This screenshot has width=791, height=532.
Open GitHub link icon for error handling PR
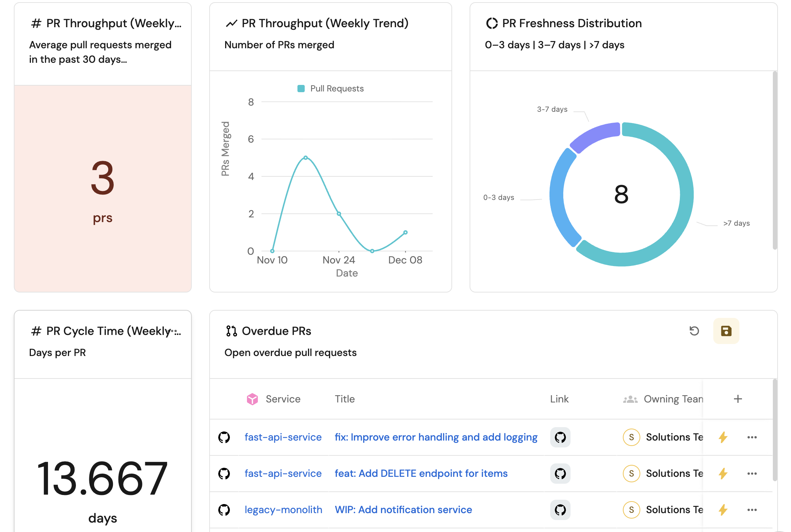point(560,437)
